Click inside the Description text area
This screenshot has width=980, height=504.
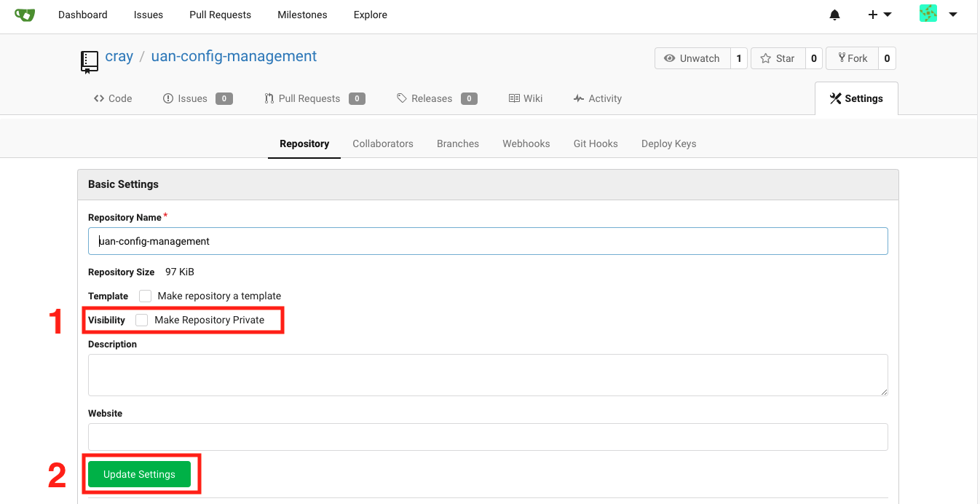coord(488,374)
